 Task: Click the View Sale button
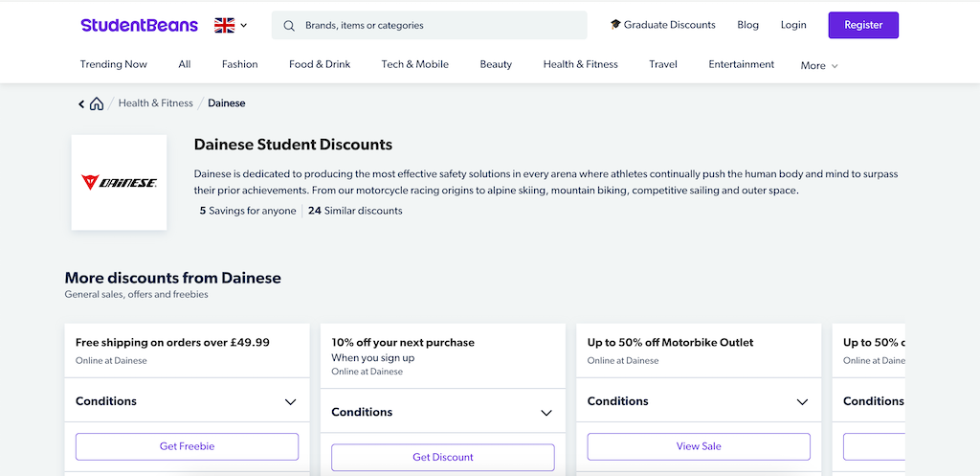point(698,446)
